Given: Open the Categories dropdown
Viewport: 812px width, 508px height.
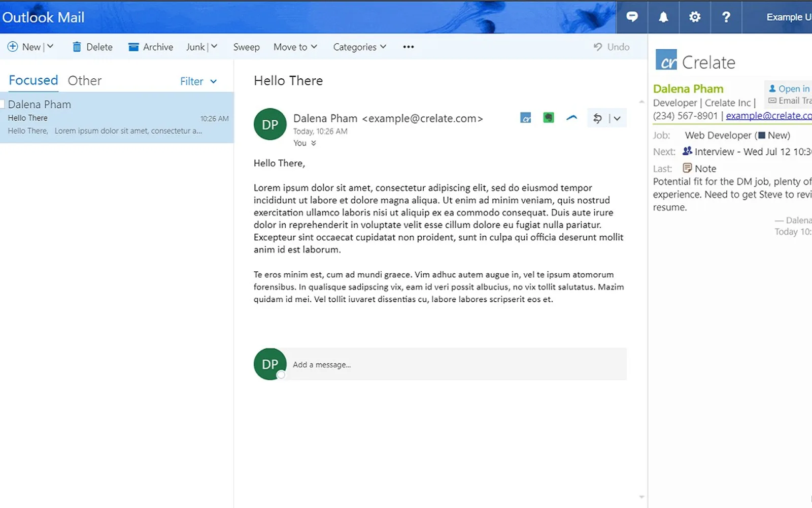Looking at the screenshot, I should point(360,47).
